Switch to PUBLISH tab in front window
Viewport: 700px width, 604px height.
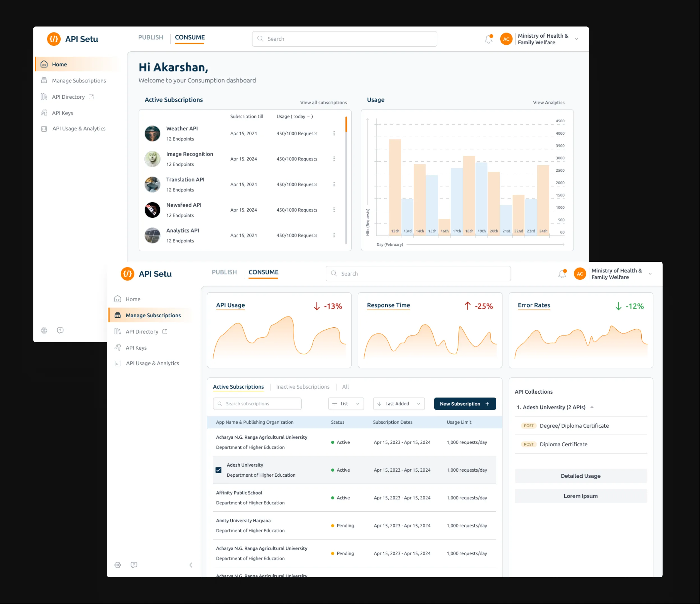(x=224, y=272)
